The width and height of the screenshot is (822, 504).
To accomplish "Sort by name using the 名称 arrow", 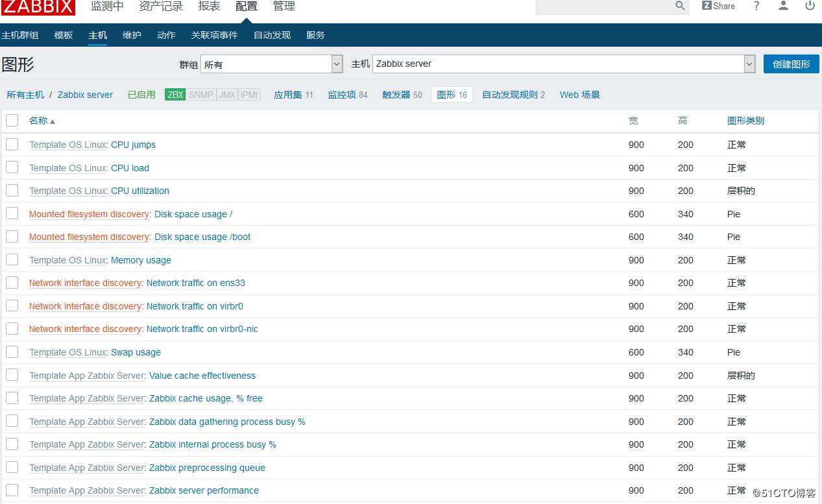I will coord(42,121).
